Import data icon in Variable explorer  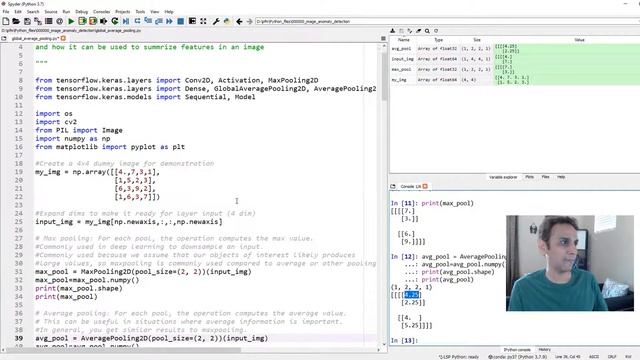(393, 31)
